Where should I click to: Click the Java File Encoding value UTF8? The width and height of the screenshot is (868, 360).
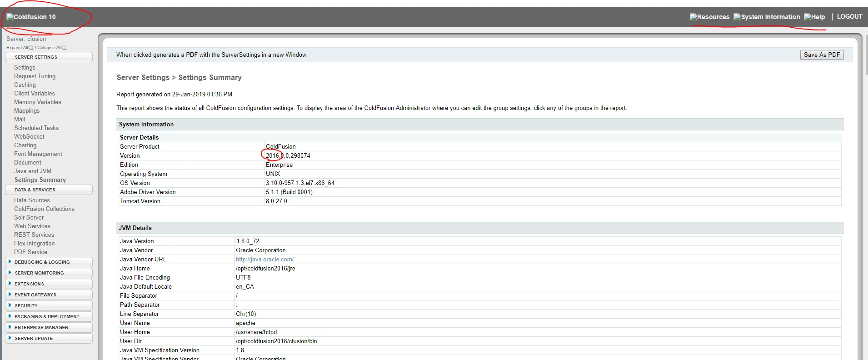pyautogui.click(x=243, y=277)
